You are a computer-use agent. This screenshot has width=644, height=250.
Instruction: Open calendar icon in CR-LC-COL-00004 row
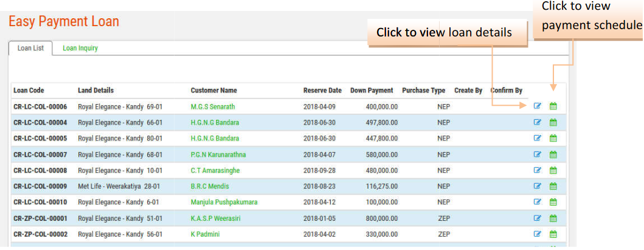click(553, 122)
